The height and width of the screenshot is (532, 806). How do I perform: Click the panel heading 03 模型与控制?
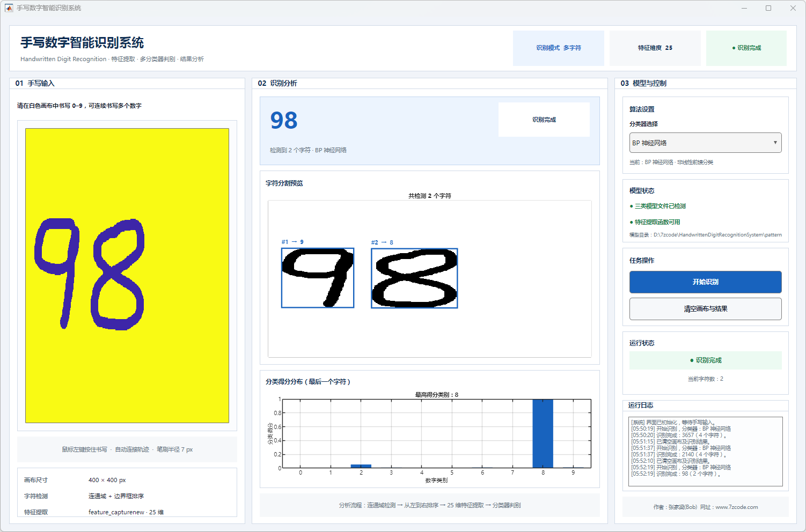coord(643,83)
